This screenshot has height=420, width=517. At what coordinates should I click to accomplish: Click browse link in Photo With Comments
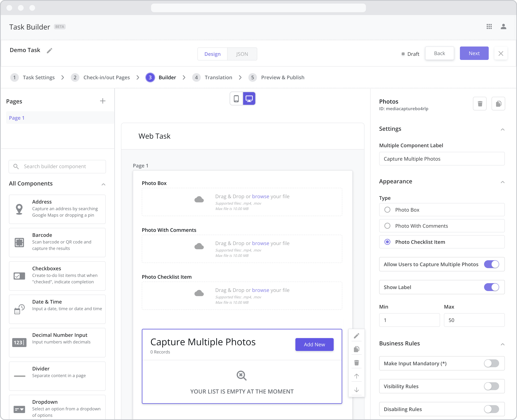click(x=260, y=243)
